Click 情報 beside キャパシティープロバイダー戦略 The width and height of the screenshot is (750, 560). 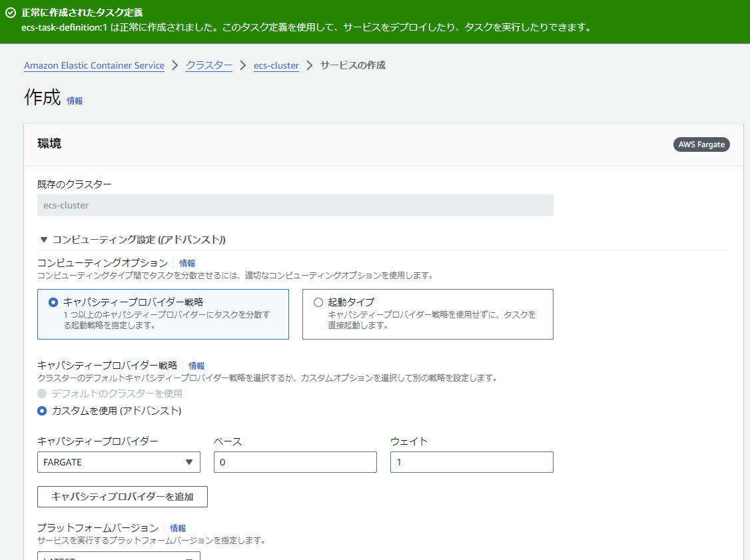click(x=196, y=366)
